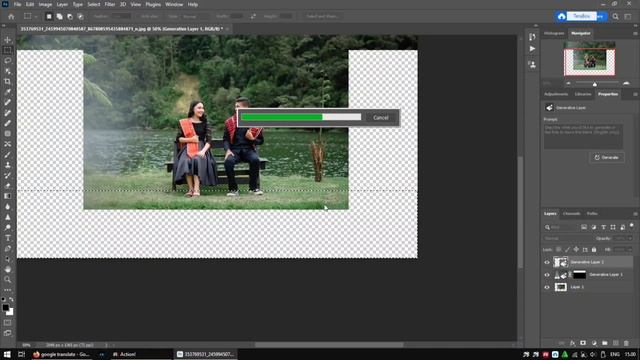The height and width of the screenshot is (360, 640).
Task: Open the Image menu
Action: 45,4
